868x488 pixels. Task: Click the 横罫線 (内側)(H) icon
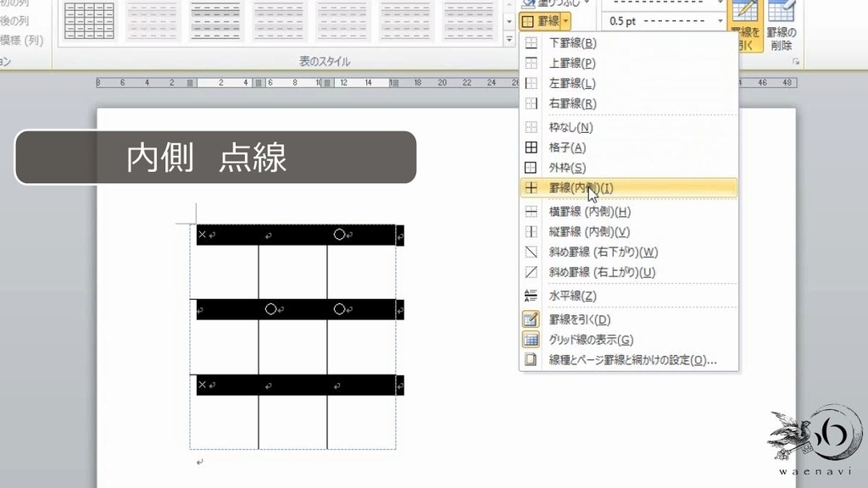pos(531,211)
